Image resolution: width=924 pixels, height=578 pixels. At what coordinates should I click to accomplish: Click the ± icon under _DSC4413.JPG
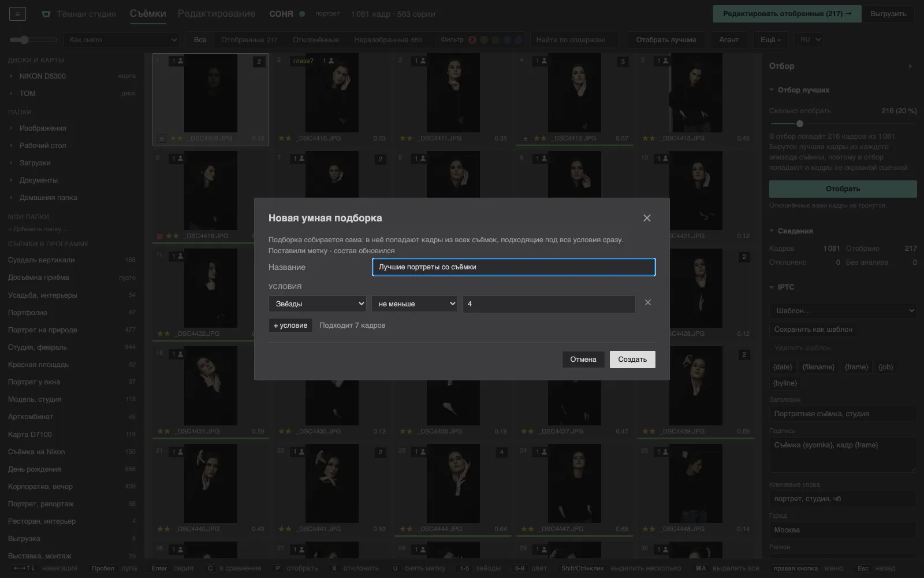(x=526, y=139)
